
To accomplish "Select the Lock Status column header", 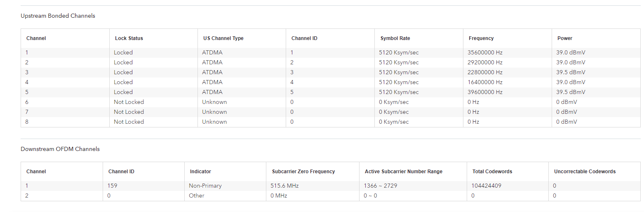I will [x=129, y=38].
